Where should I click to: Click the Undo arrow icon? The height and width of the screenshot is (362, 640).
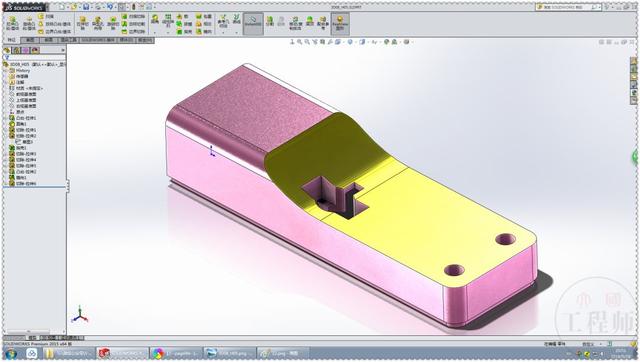(110, 7)
